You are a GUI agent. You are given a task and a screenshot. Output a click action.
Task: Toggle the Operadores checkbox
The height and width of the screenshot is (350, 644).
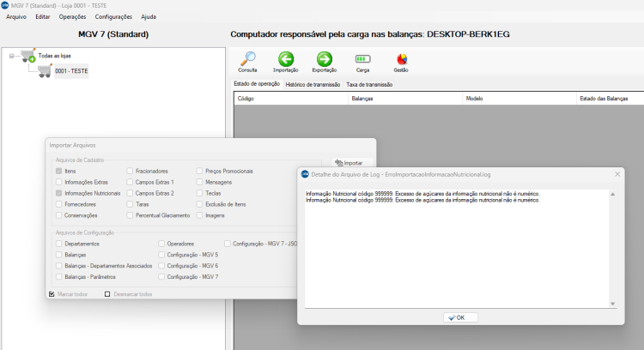(x=161, y=244)
